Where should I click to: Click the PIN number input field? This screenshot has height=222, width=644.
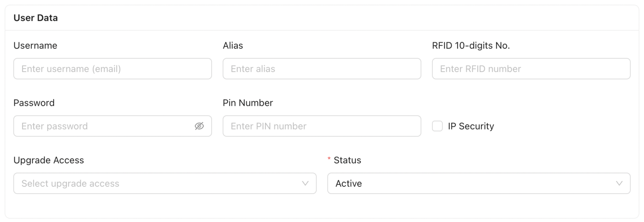pyautogui.click(x=322, y=126)
